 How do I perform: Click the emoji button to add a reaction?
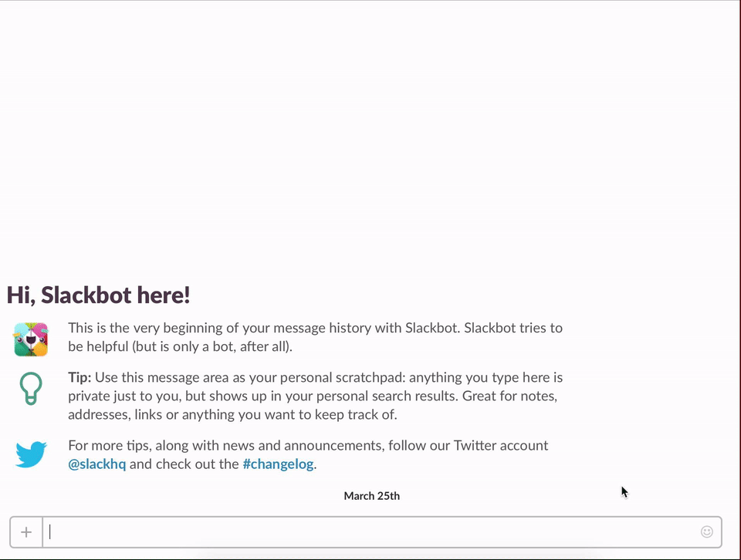click(x=707, y=531)
